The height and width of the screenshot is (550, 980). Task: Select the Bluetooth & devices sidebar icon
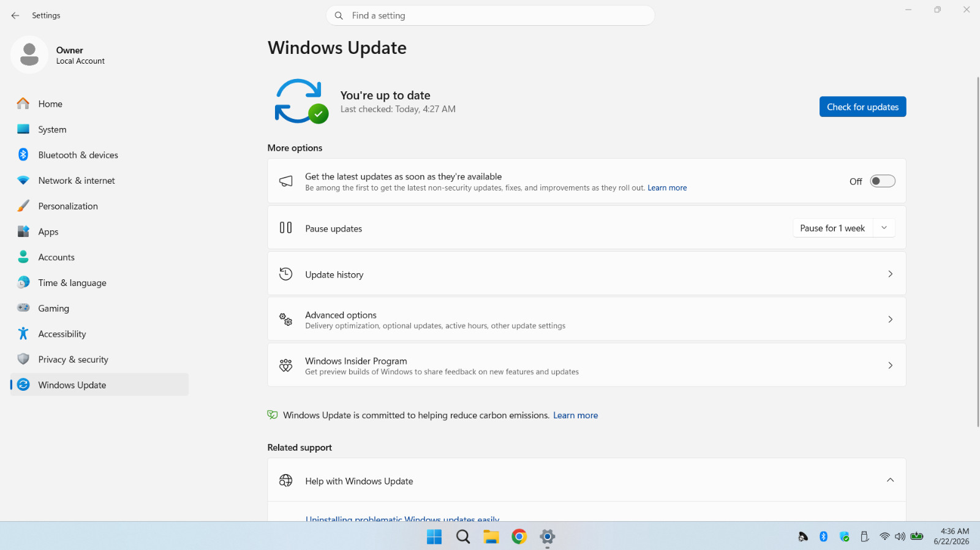pyautogui.click(x=23, y=155)
